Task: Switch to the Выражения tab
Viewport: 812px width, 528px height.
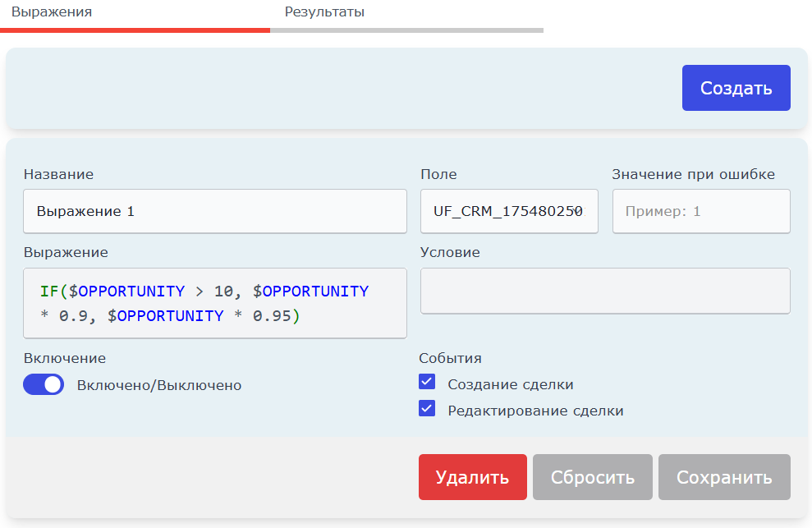Action: 52,12
